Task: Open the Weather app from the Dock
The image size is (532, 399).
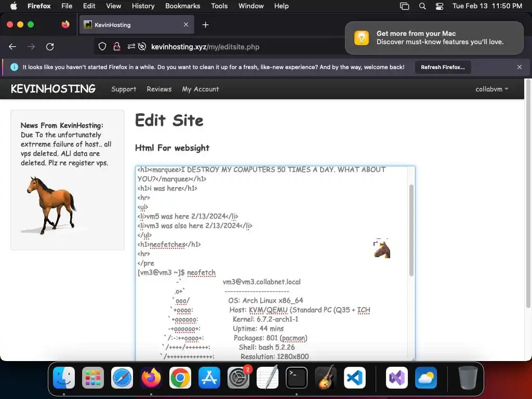Action: pos(426,378)
